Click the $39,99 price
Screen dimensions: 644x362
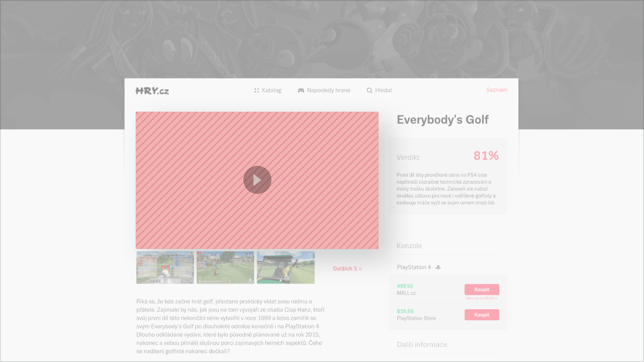tap(405, 311)
